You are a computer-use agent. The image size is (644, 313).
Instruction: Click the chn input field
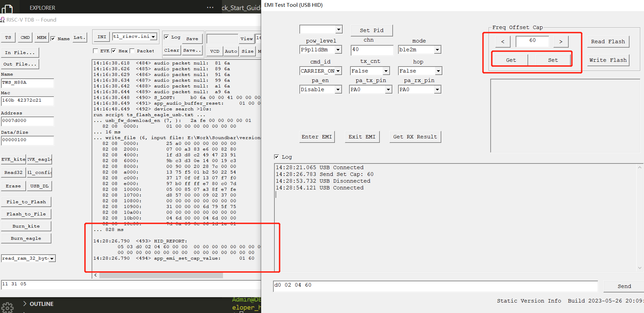pyautogui.click(x=372, y=50)
